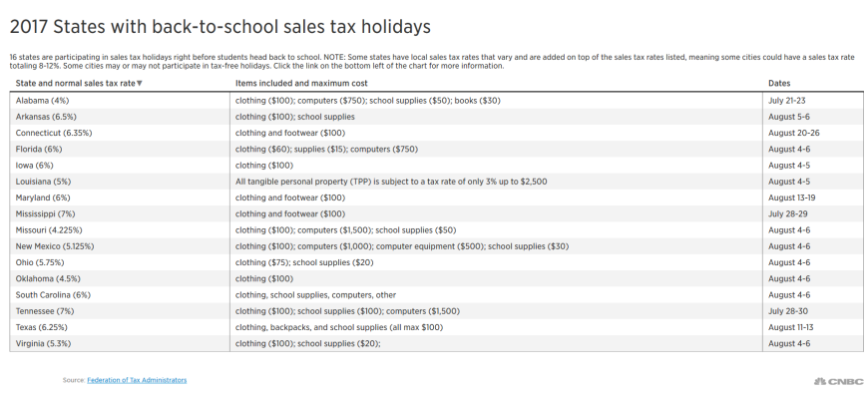Click the Dates column header
Screen dimensions: 868x396
click(x=779, y=84)
